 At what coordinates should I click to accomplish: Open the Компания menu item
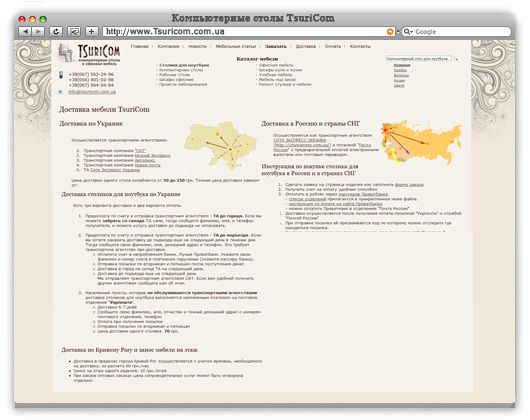coord(168,46)
